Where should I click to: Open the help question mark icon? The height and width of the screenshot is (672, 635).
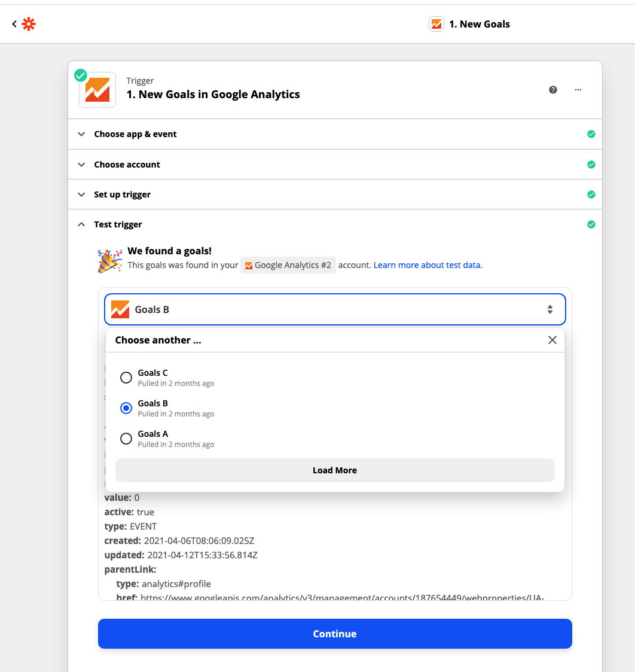click(553, 90)
